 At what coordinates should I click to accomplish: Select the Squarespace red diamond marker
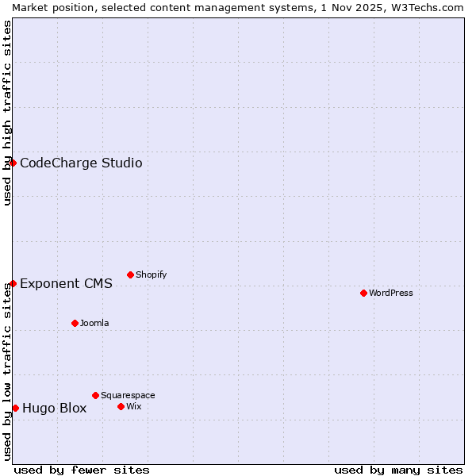[x=95, y=395]
